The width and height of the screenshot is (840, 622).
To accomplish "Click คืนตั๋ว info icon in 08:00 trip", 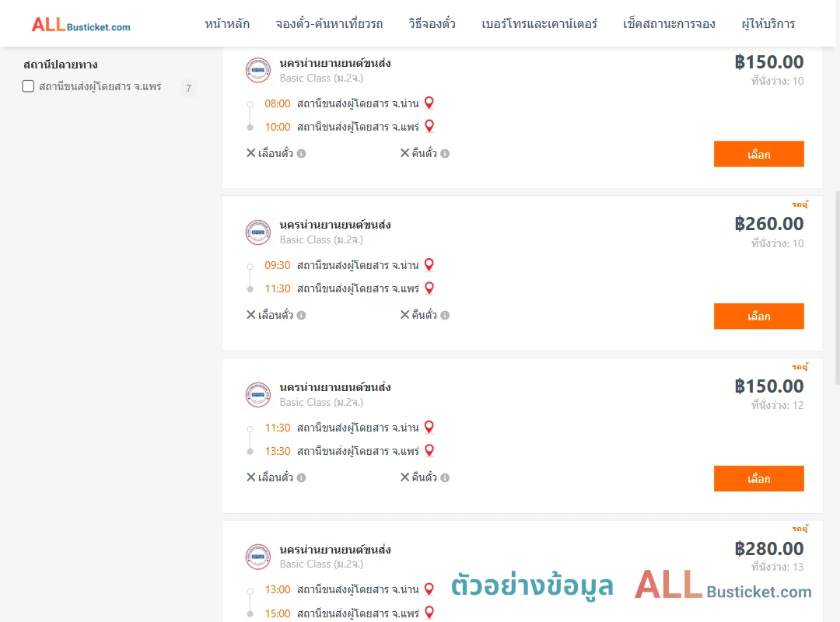I will pos(445,154).
